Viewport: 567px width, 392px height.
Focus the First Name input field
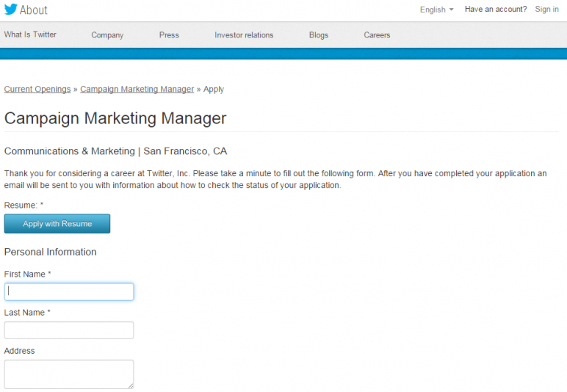pyautogui.click(x=69, y=292)
